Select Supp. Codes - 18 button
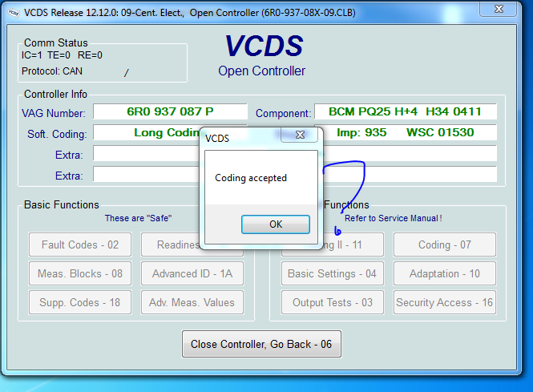The width and height of the screenshot is (533, 392). (80, 302)
